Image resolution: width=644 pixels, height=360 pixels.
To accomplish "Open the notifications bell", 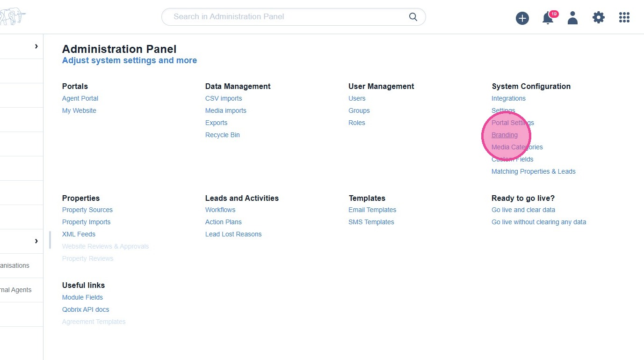I will click(548, 18).
